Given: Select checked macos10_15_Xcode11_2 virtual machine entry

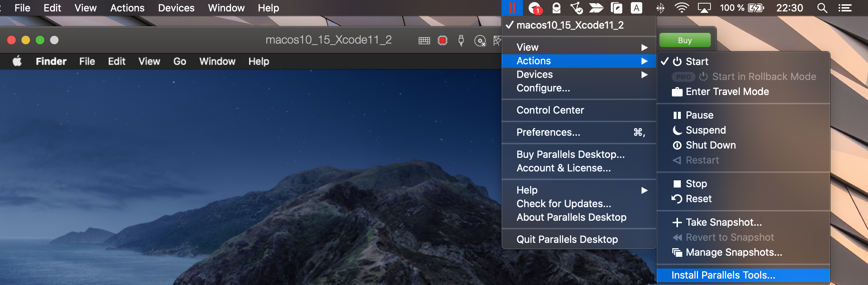Looking at the screenshot, I should pos(570,25).
